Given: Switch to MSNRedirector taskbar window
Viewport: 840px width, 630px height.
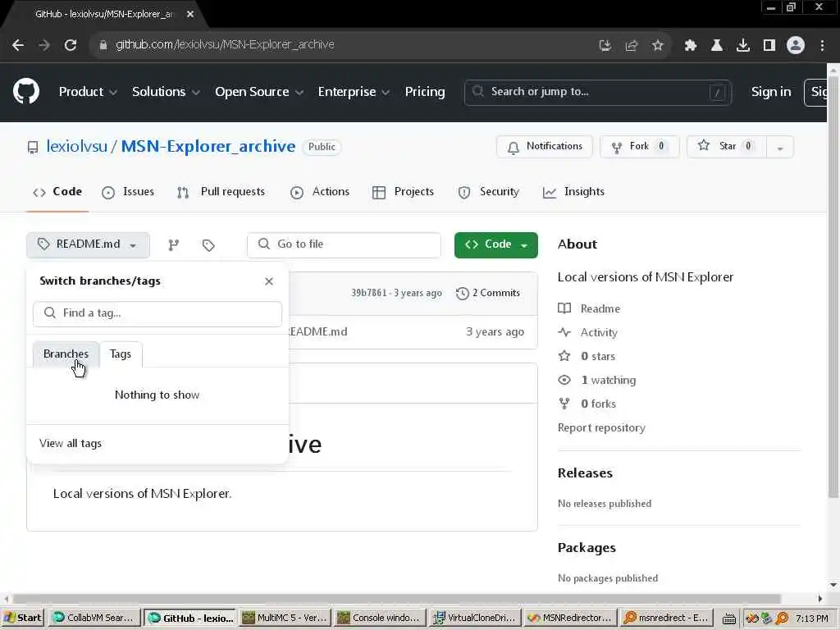Looking at the screenshot, I should pos(569,618).
